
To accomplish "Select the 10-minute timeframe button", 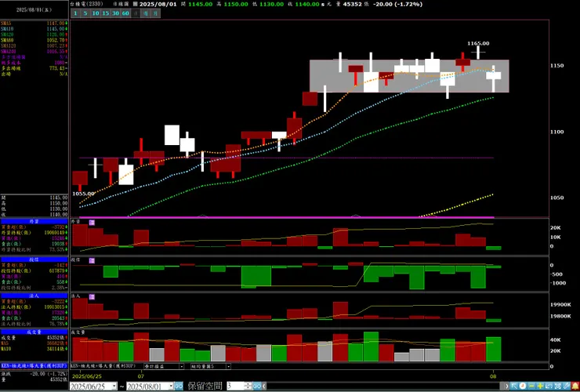I will coord(96,13).
